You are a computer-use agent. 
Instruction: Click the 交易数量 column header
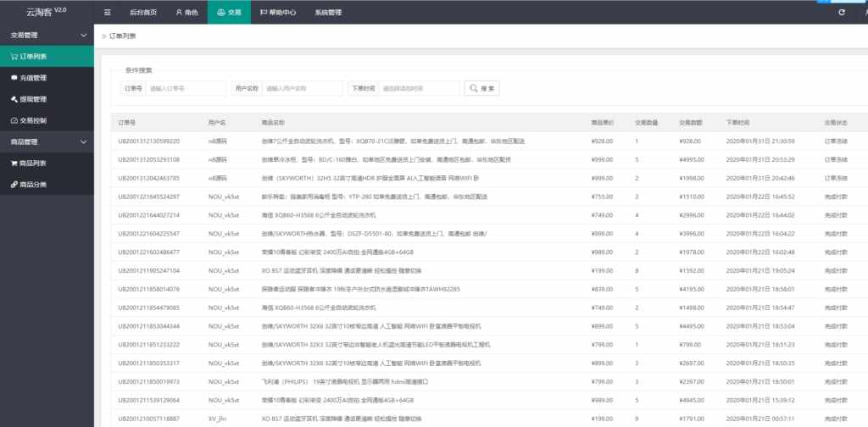point(646,123)
